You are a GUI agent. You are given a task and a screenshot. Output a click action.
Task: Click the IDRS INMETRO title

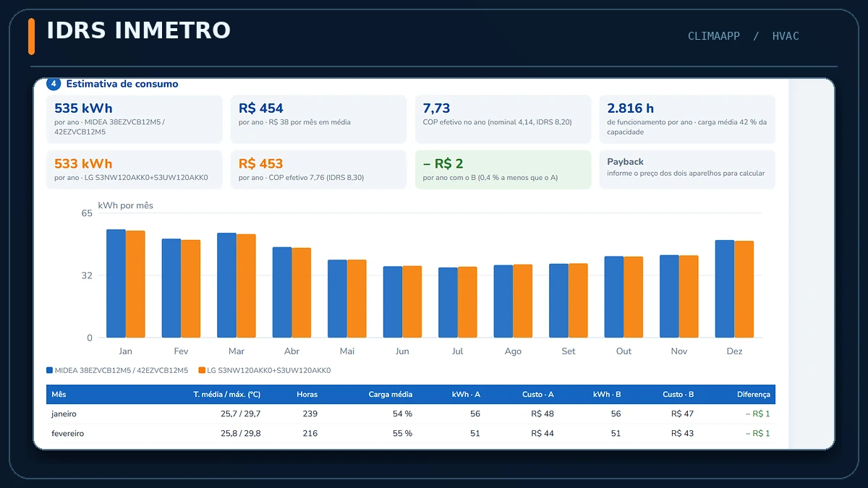coord(139,30)
